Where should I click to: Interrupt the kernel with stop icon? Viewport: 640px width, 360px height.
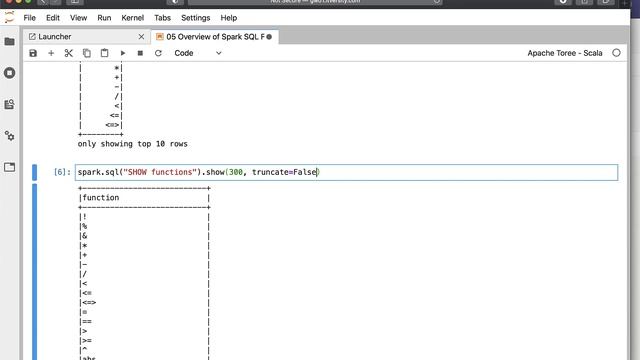[140, 53]
